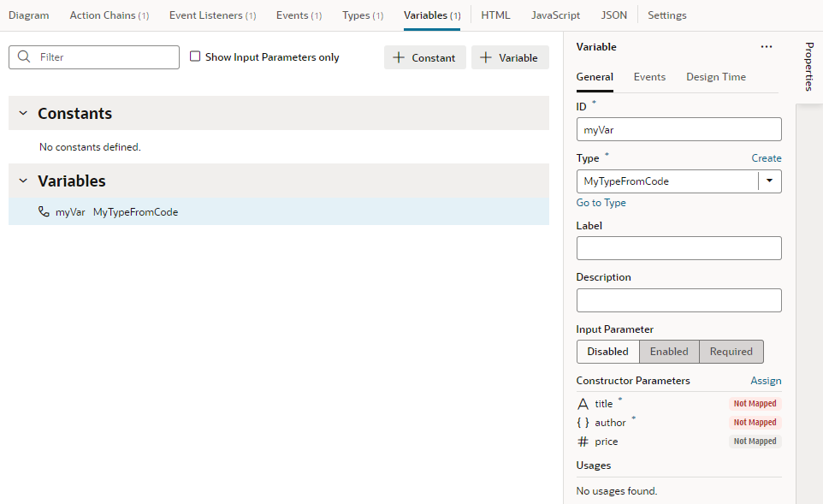Viewport: 823px width, 504px height.
Task: Add a new Variable
Action: 510,57
